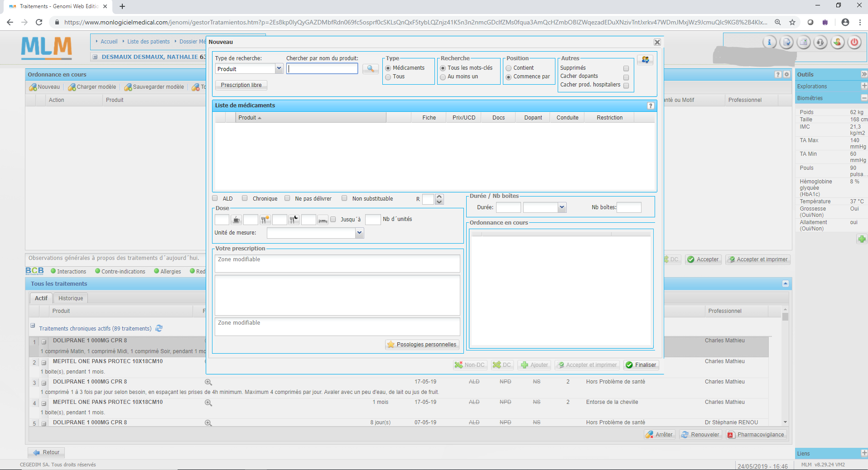868x470 pixels.
Task: Click the evening dinner moon dose icon
Action: tap(294, 220)
